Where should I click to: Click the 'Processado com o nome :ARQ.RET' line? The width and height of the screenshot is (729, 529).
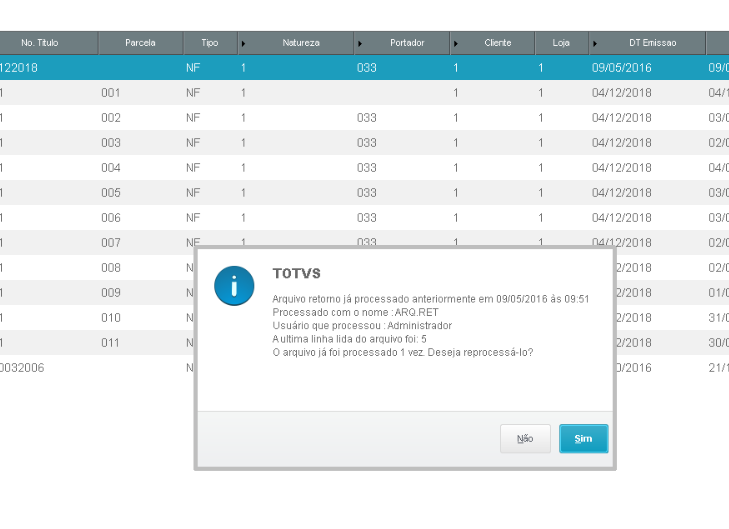click(355, 312)
